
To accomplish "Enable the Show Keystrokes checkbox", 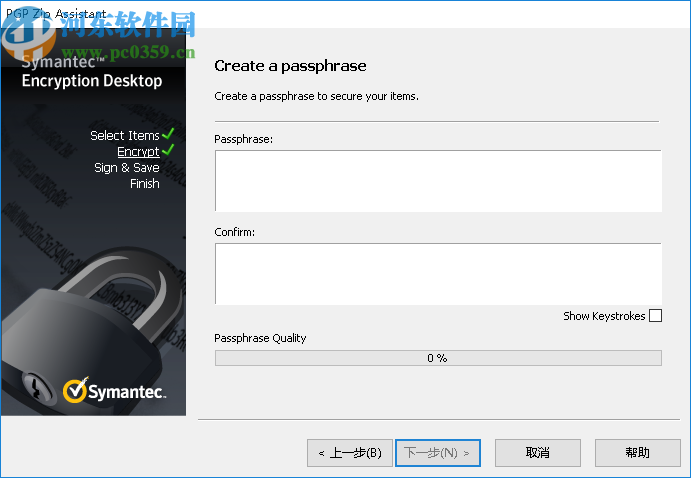I will [x=655, y=316].
